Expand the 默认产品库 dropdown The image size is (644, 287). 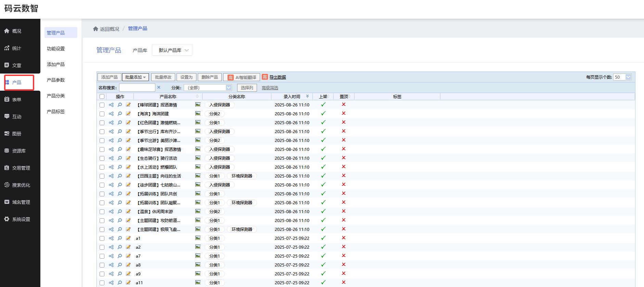click(172, 50)
